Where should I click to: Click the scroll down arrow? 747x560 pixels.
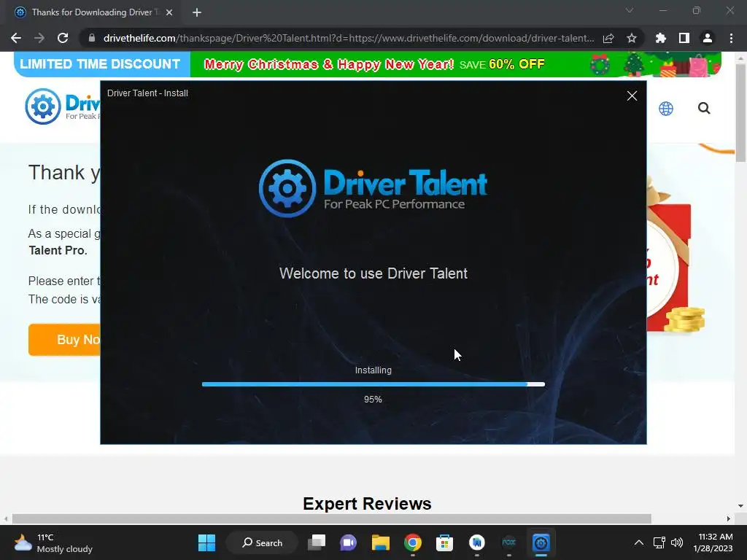[x=740, y=506]
